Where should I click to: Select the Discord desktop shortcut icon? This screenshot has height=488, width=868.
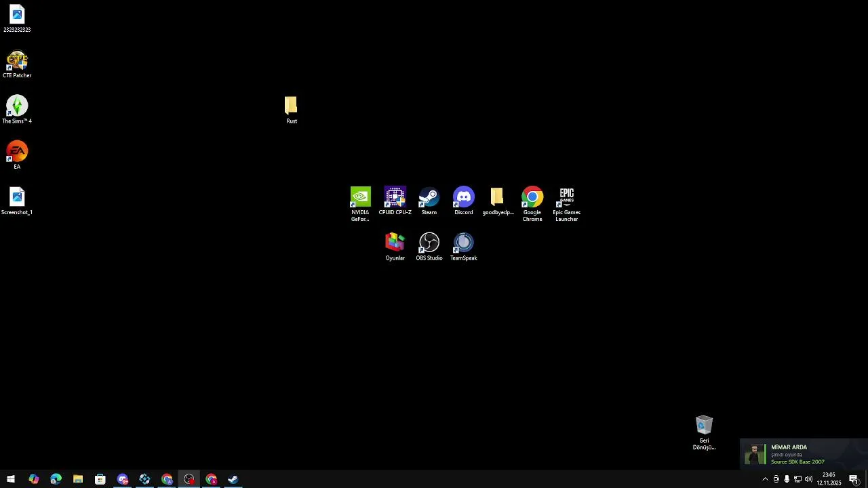464,201
